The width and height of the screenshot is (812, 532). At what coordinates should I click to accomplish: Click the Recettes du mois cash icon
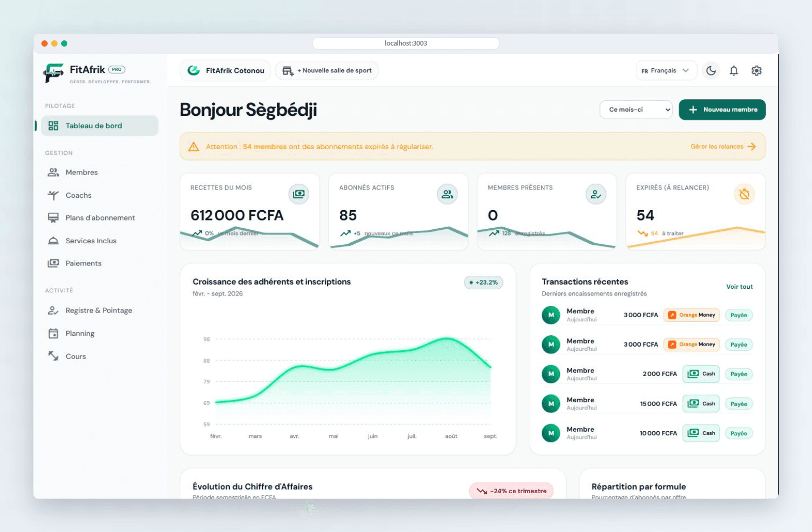299,194
